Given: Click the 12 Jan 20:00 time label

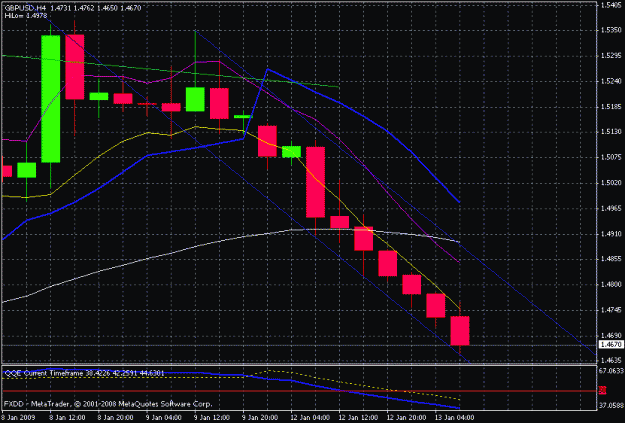Looking at the screenshot, I should [x=407, y=417].
